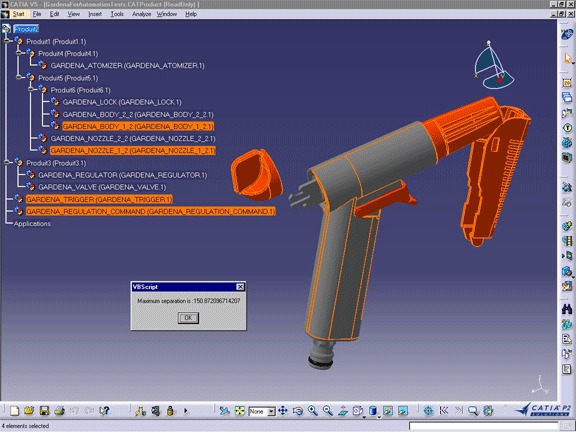
Task: Click the magnifier icon in bottom toolbar
Action: (473, 411)
